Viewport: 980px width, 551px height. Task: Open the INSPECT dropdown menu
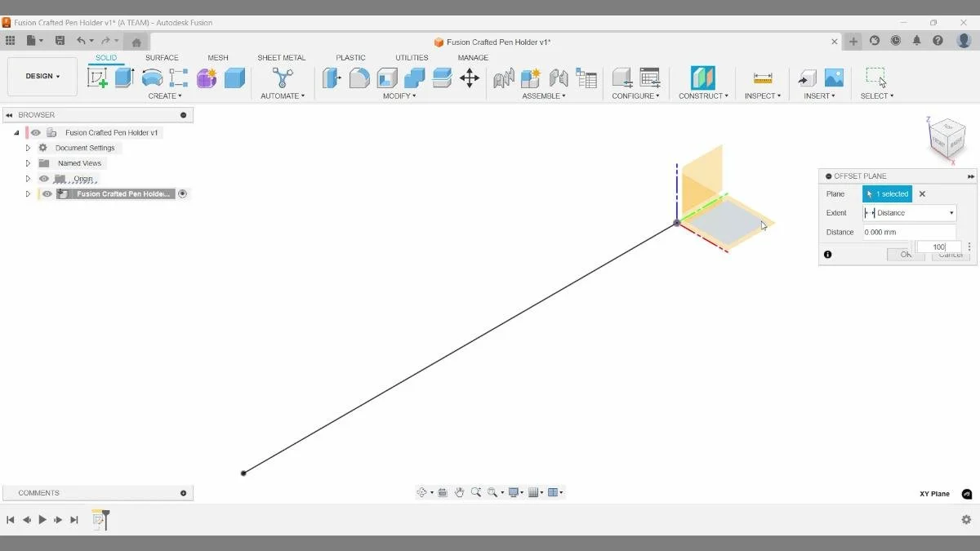coord(763,96)
